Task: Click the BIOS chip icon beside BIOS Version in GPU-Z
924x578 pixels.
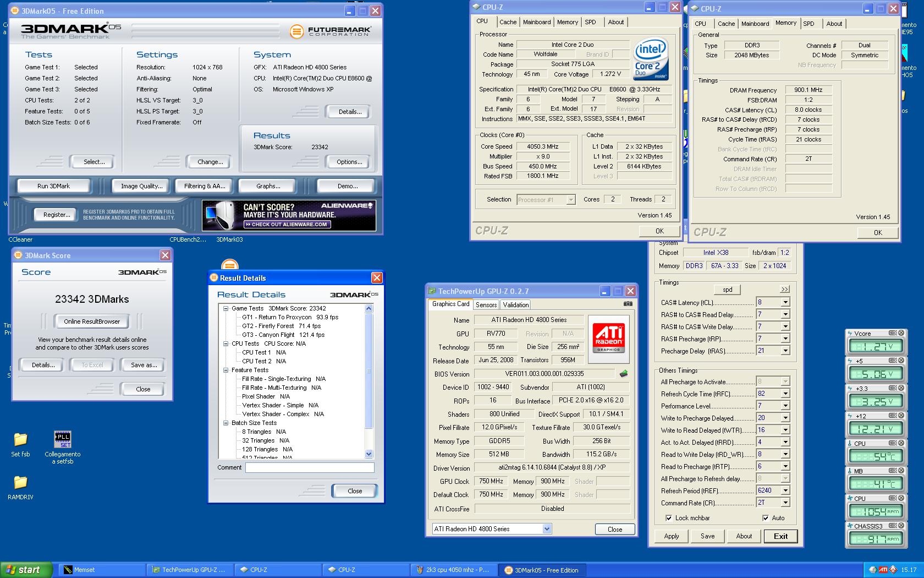Action: point(624,374)
